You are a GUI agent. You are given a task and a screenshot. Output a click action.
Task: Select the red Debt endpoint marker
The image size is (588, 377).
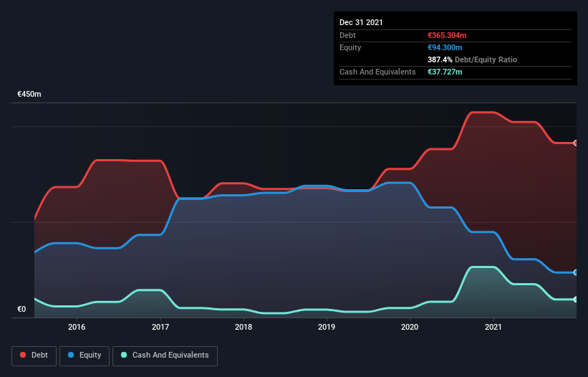(576, 143)
